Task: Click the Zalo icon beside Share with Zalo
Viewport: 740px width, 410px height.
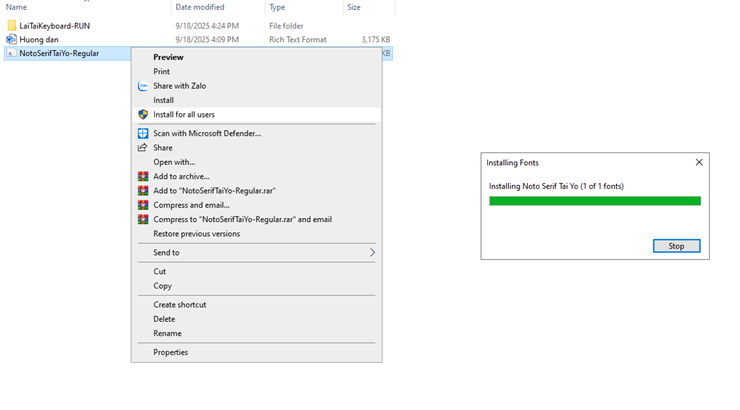Action: [143, 86]
